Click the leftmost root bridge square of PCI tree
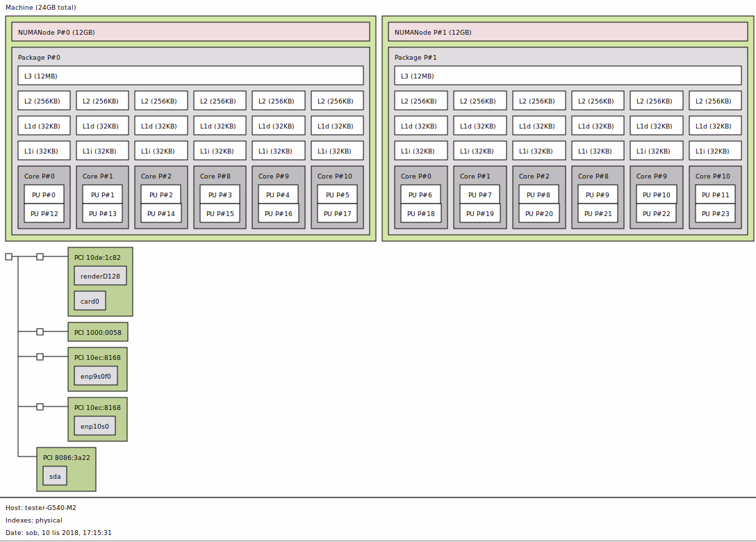This screenshot has height=542, width=756. pos(8,257)
